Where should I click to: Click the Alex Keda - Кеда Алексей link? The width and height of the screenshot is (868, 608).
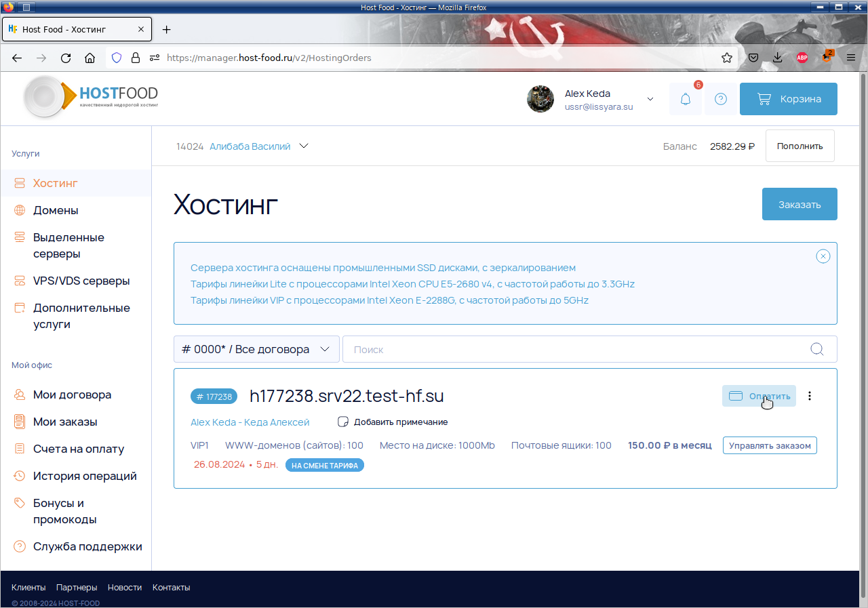click(x=250, y=422)
